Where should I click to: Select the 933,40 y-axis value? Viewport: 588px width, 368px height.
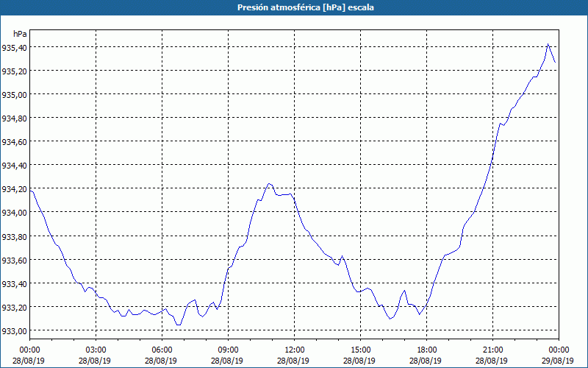(14, 284)
